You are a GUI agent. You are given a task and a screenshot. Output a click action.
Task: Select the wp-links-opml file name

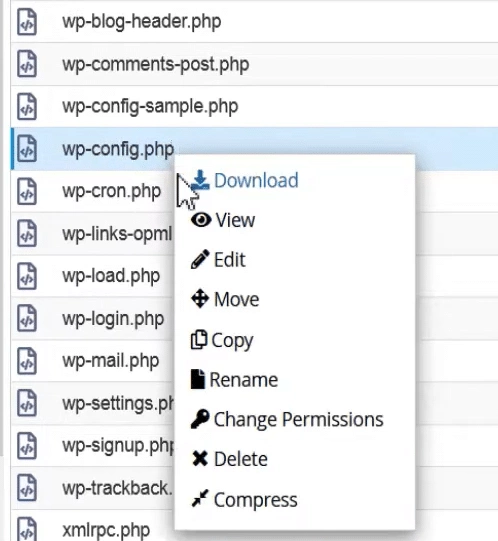click(x=117, y=234)
